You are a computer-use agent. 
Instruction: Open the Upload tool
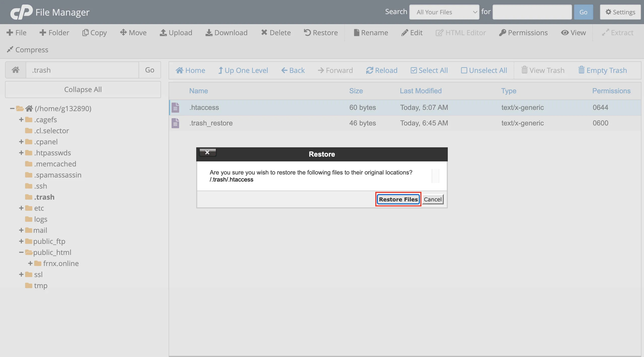[176, 32]
